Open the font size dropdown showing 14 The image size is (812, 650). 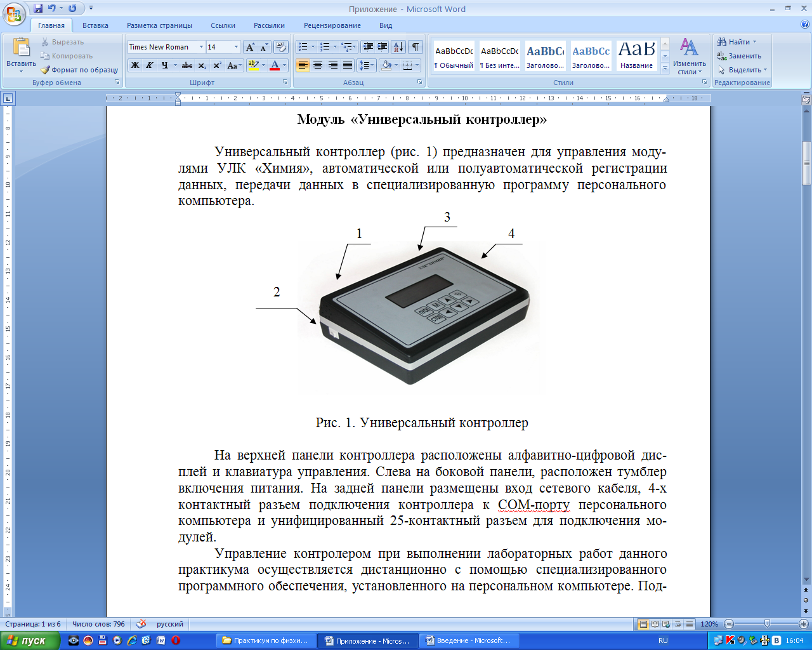pyautogui.click(x=237, y=47)
